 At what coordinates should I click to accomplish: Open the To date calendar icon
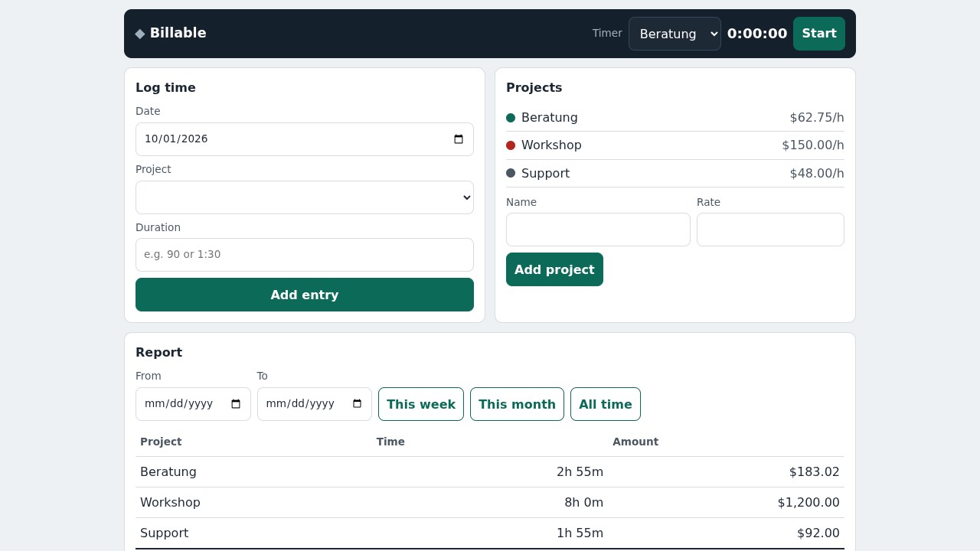coord(357,404)
